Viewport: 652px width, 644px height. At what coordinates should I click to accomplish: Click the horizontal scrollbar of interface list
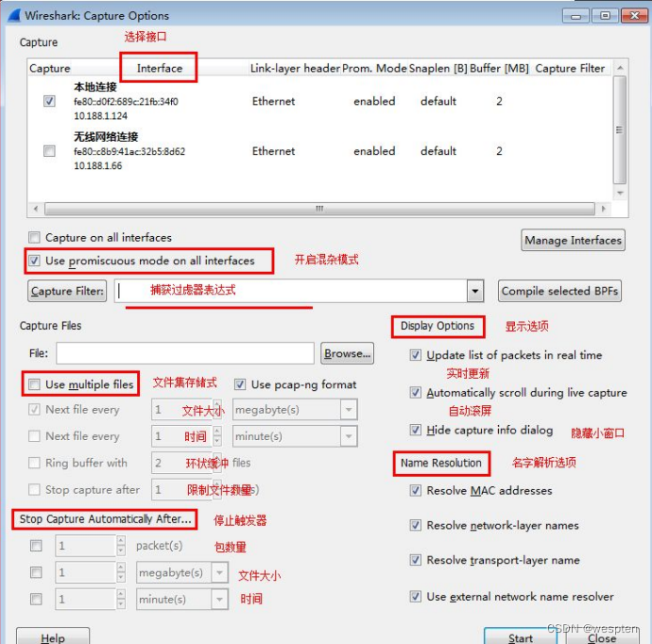319,209
